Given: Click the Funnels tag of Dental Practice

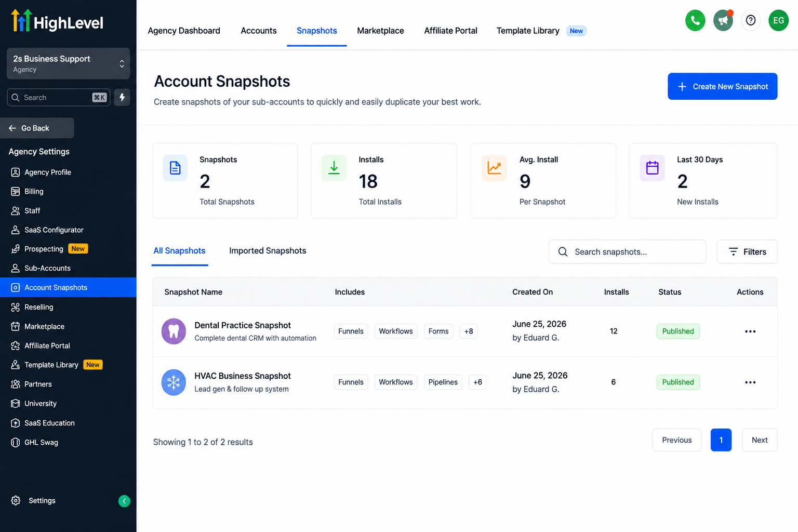Looking at the screenshot, I should tap(351, 331).
